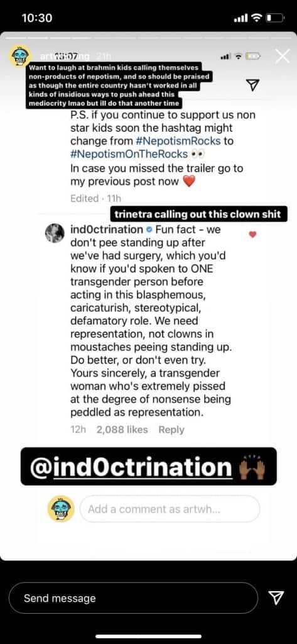Focus the Send message field

coord(133,598)
